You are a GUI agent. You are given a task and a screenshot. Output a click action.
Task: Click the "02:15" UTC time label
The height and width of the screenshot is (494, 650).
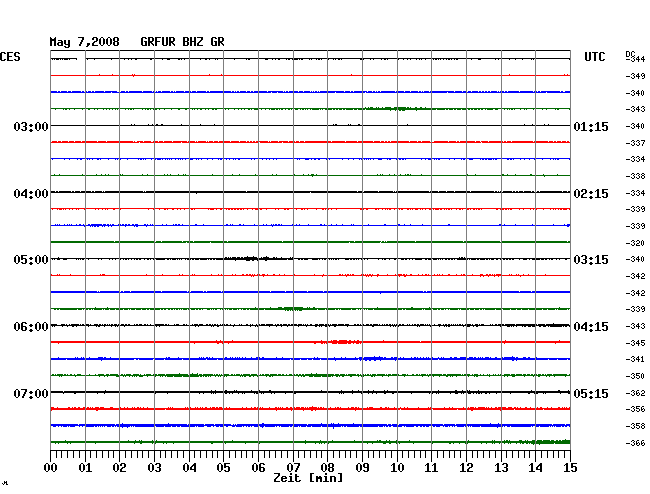[x=591, y=194]
